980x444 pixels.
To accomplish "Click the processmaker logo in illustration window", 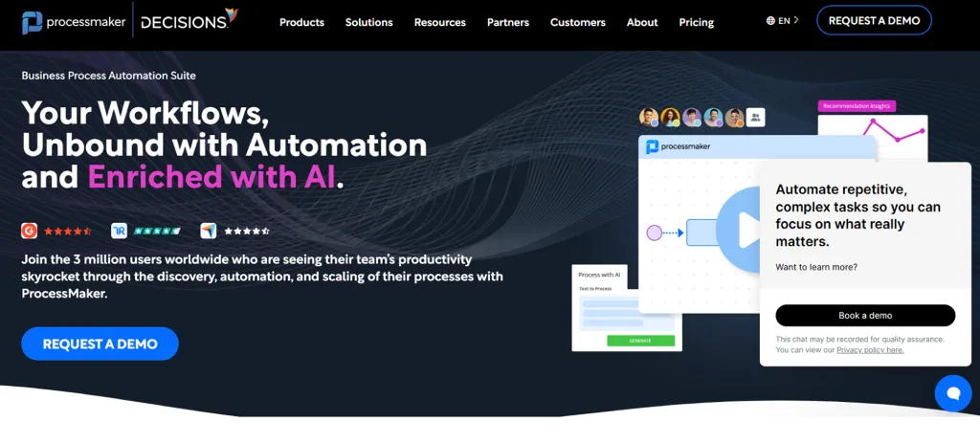I will click(679, 146).
